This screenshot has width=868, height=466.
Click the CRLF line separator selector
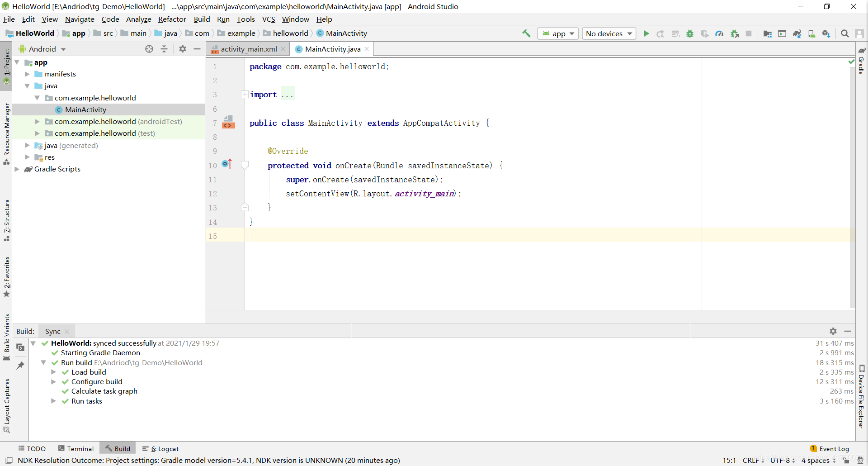[753, 461]
